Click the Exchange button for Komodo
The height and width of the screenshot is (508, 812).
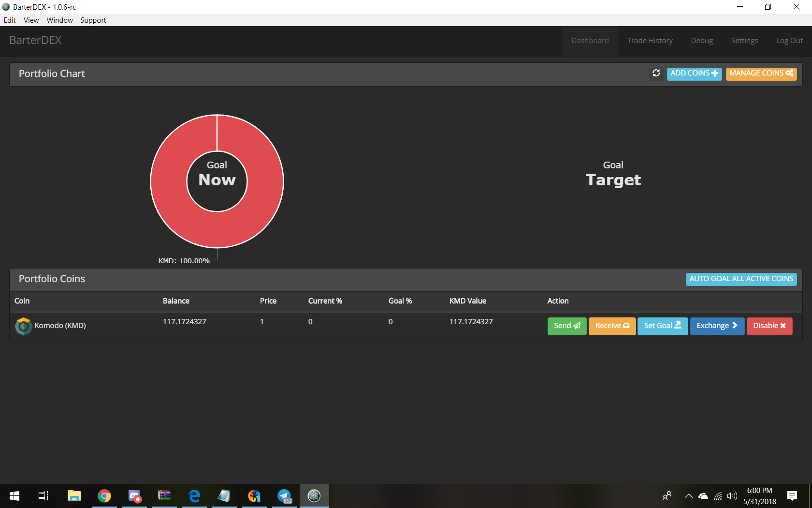(717, 326)
